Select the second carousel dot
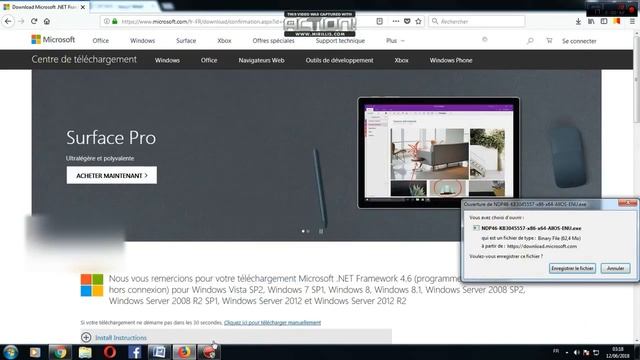The width and height of the screenshot is (640, 360). 308,231
